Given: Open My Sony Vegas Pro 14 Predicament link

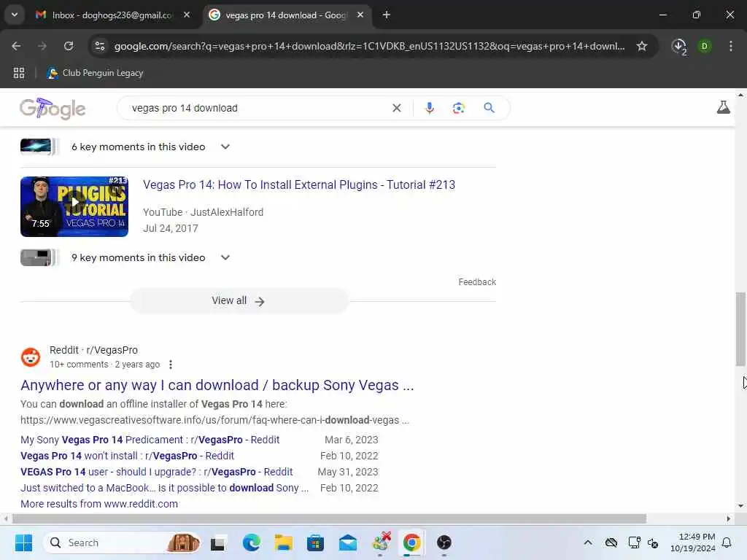Looking at the screenshot, I should coord(150,440).
